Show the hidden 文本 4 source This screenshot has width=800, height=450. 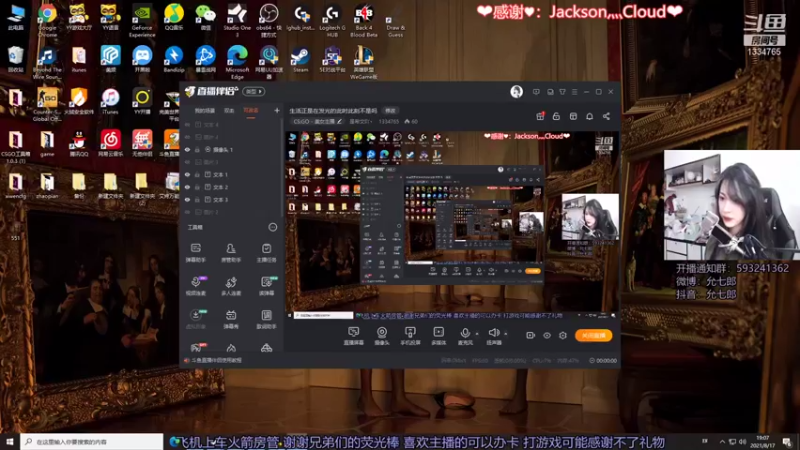(x=187, y=124)
